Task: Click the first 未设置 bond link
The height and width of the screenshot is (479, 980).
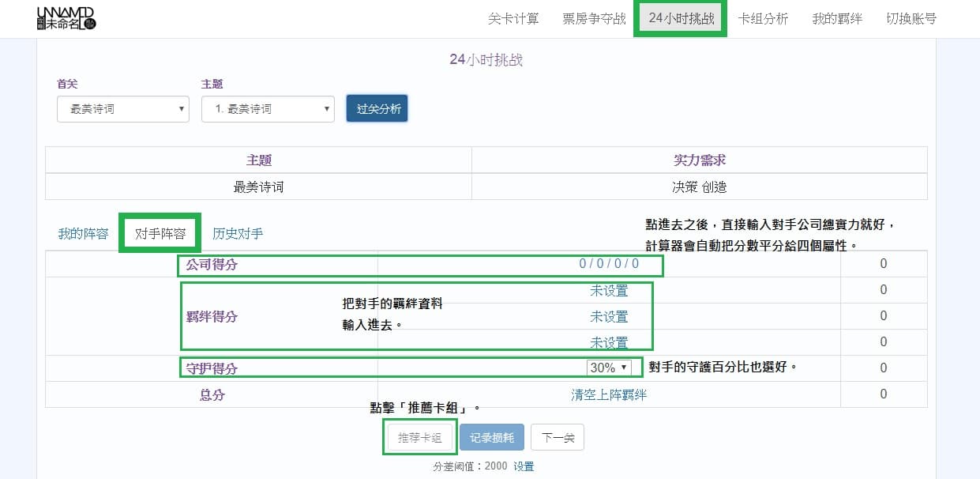Action: 609,290
